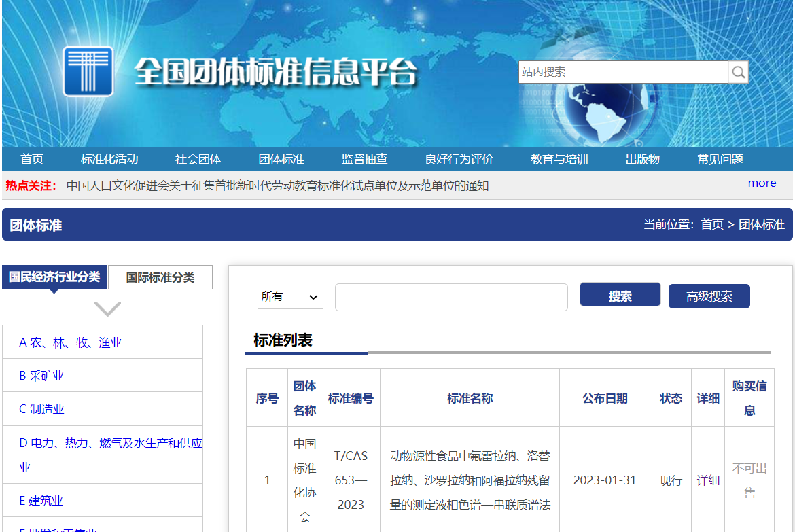
Task: Click the 高级搜索 button
Action: pyautogui.click(x=709, y=296)
